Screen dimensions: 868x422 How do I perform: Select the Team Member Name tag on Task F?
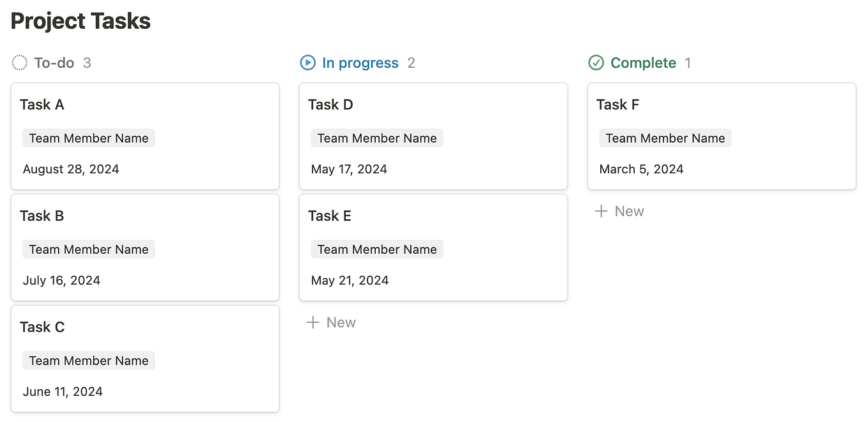(x=665, y=137)
